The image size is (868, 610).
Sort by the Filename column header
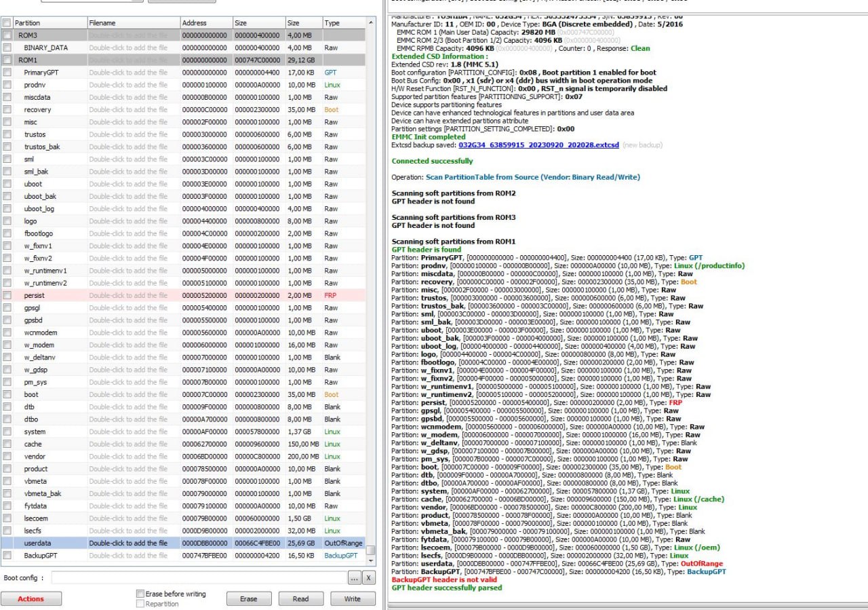[x=133, y=23]
